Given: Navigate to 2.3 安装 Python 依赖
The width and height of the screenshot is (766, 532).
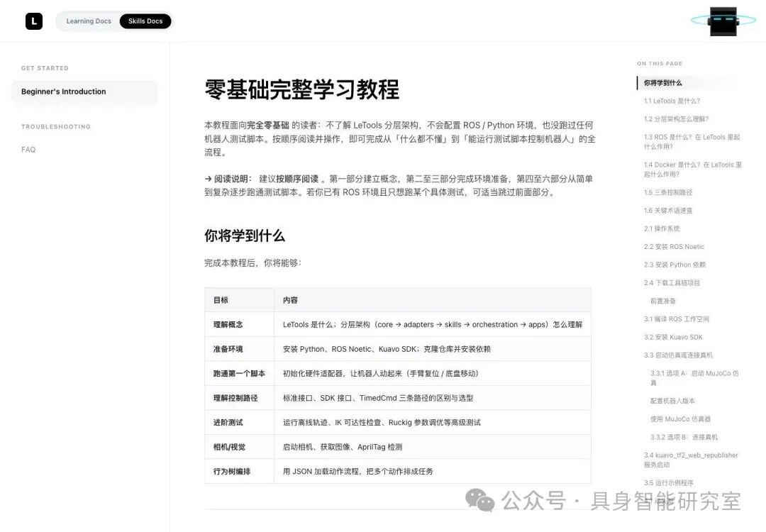Looking at the screenshot, I should [675, 265].
